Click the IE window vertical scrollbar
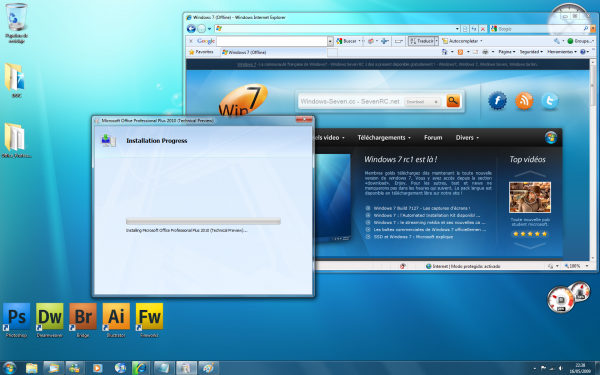This screenshot has width=600, height=375. [593, 161]
